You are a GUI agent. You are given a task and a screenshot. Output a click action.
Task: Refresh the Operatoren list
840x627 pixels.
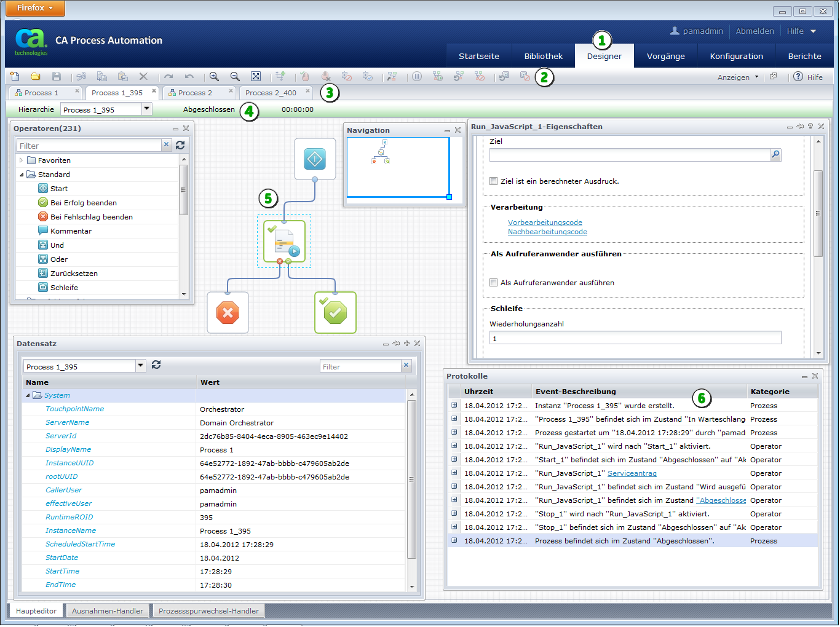180,145
